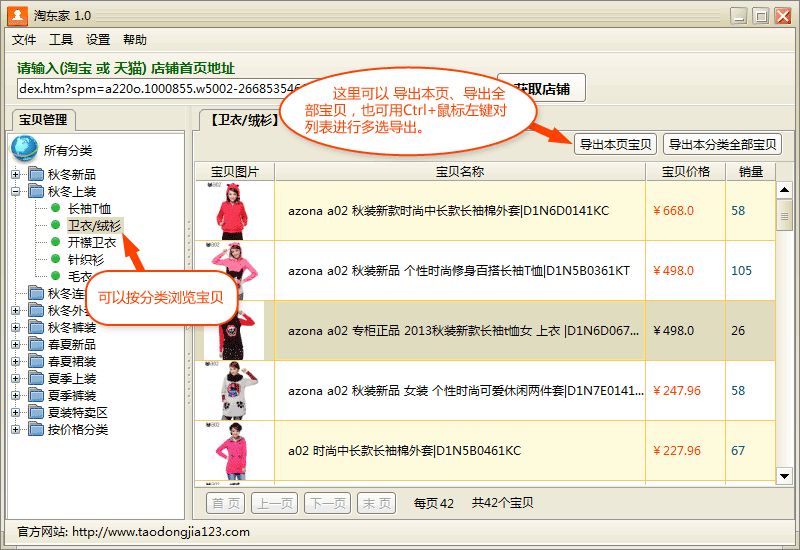Click the green dot beside 卫衣/绒衫
800x550 pixels.
click(x=56, y=225)
